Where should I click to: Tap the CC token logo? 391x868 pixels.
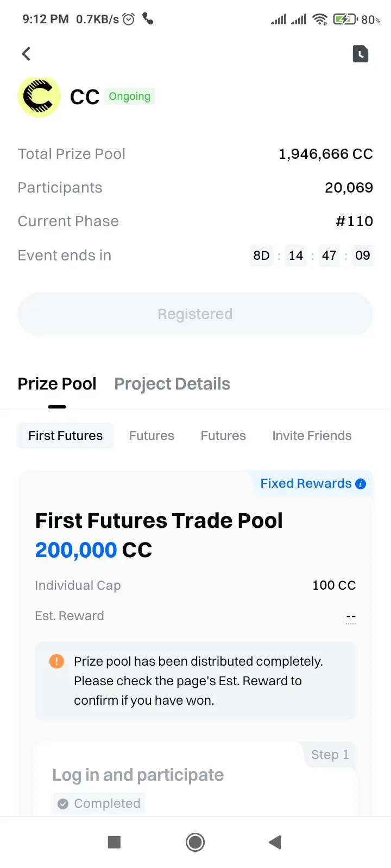(39, 97)
